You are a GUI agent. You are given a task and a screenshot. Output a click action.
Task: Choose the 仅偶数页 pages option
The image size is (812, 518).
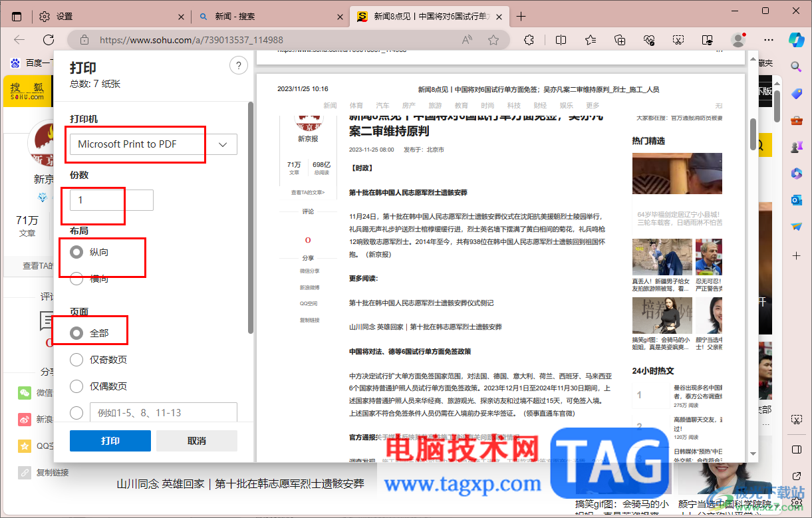[76, 386]
